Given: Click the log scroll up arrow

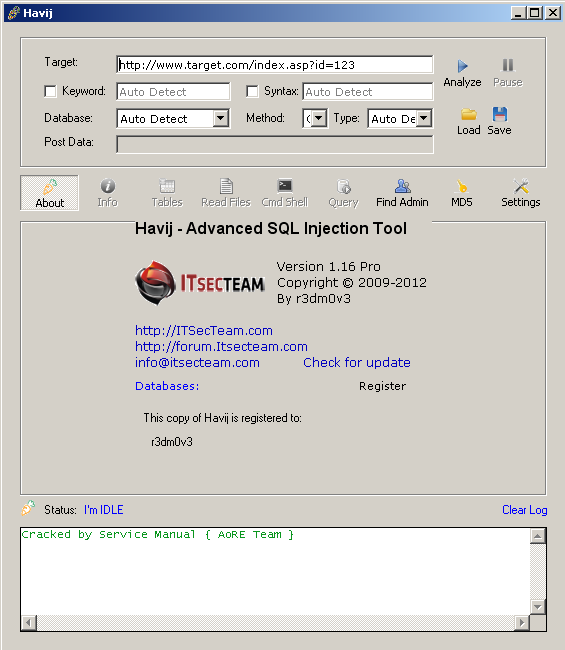Looking at the screenshot, I should click(x=538, y=536).
